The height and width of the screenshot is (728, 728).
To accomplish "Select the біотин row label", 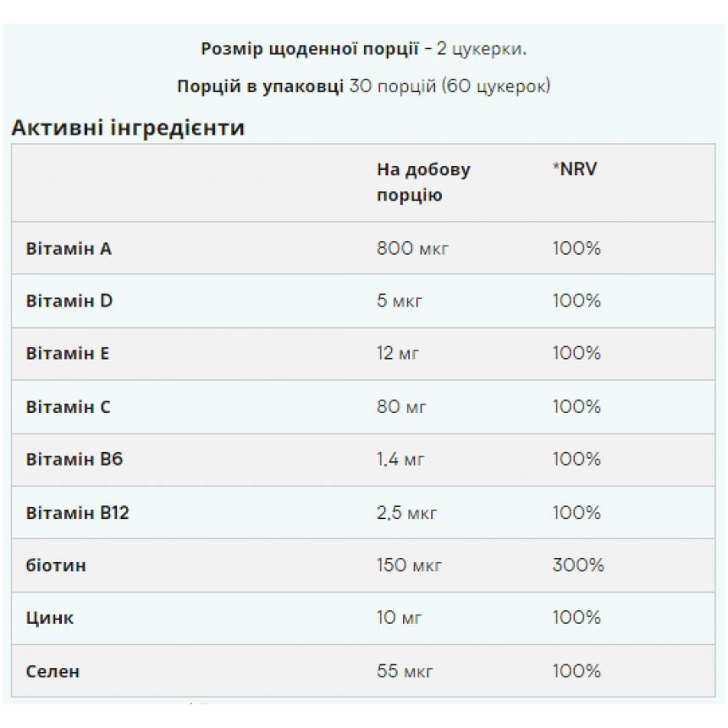I will click(56, 565).
